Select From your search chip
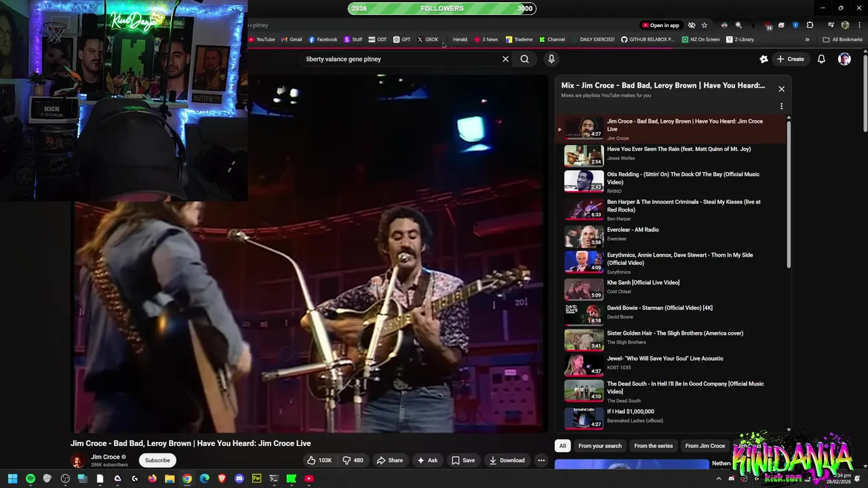The image size is (868, 488). (599, 446)
